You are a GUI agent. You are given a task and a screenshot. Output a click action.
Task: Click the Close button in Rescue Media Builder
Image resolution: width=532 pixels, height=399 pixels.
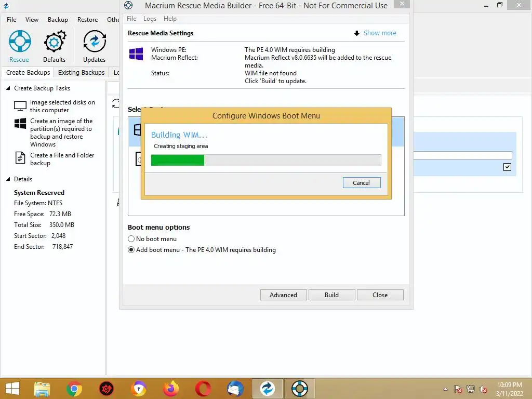pos(380,295)
